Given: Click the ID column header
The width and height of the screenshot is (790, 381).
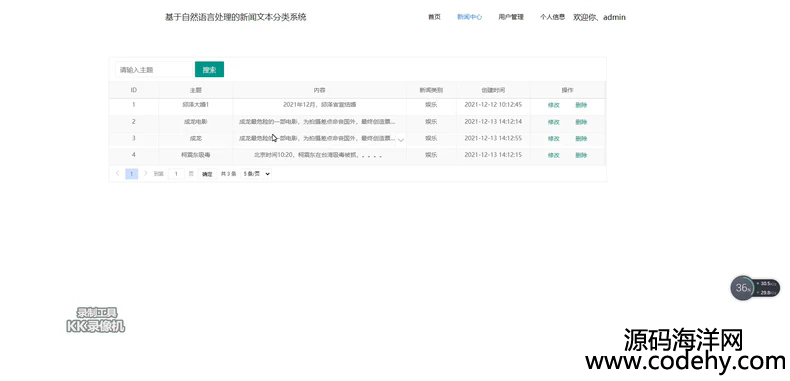Looking at the screenshot, I should point(134,90).
